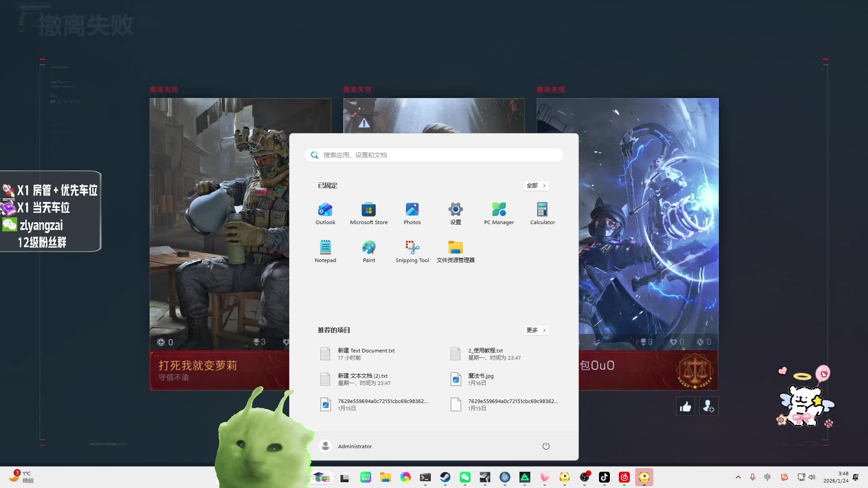Click Steam icon in taskbar

click(445, 477)
